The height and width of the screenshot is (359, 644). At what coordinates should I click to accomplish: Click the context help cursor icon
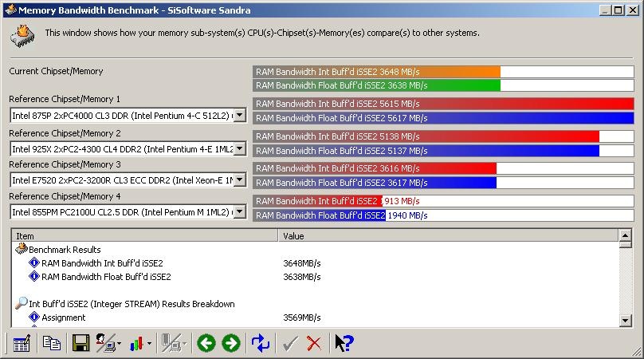click(x=344, y=343)
